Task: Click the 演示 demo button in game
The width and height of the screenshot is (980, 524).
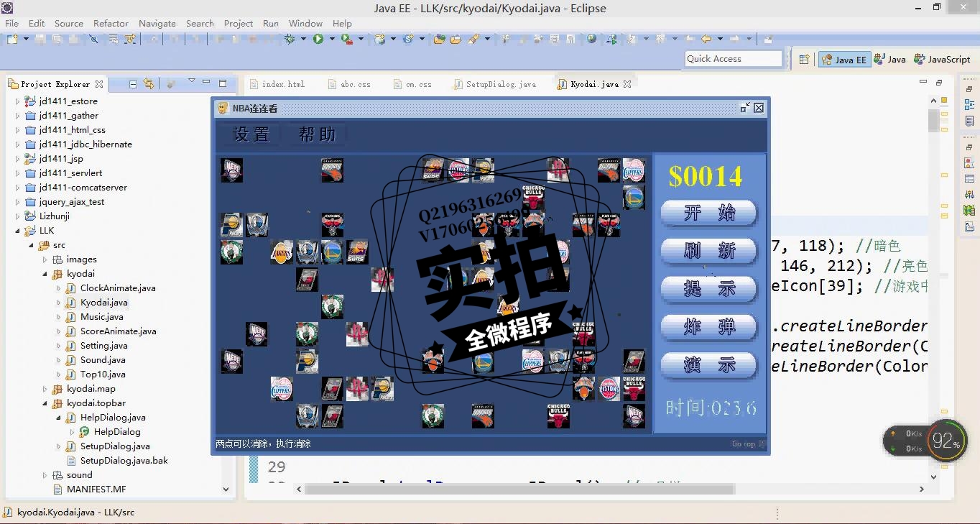Action: 708,365
